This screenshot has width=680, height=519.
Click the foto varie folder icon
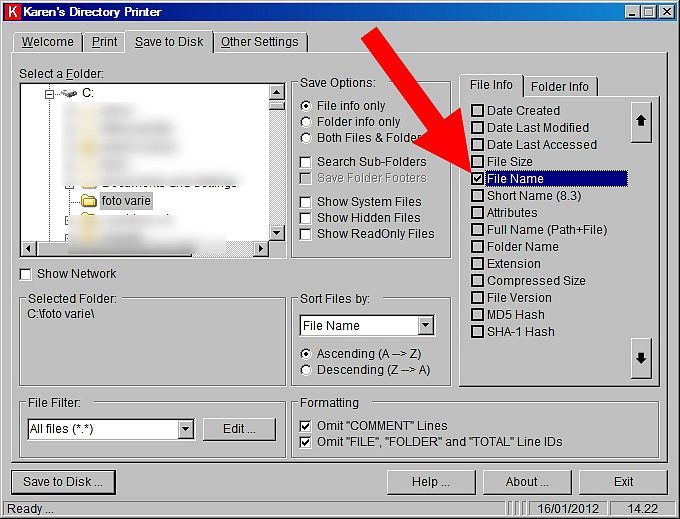point(88,201)
